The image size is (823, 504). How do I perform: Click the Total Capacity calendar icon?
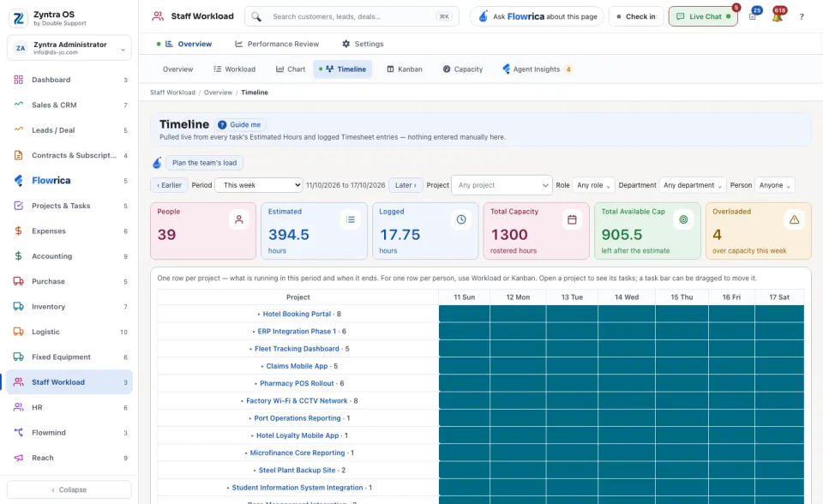[x=572, y=219]
